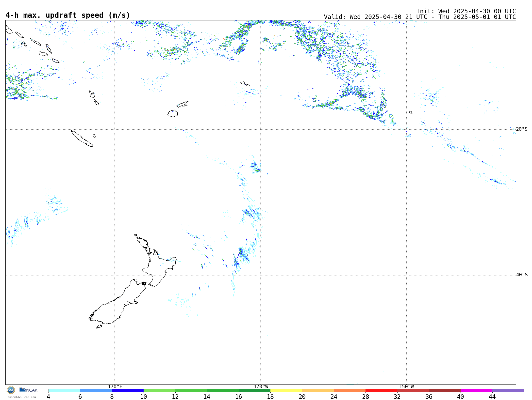Click the dark blue 8–10 color swatch
The width and height of the screenshot is (532, 400).
click(128, 391)
